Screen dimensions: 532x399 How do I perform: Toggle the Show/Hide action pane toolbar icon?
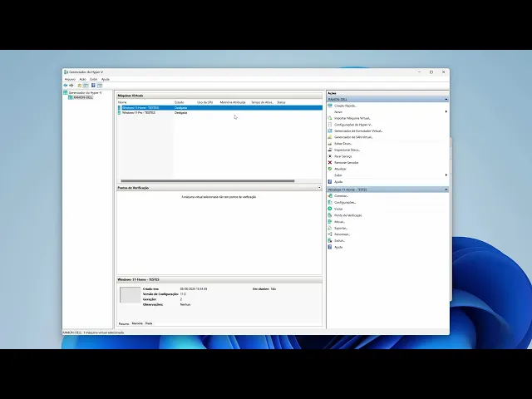coord(100,86)
